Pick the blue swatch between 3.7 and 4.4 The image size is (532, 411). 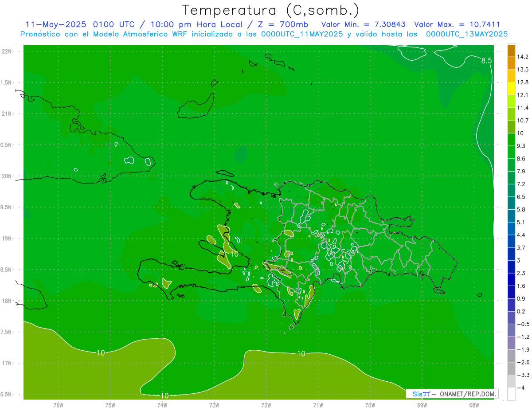pyautogui.click(x=511, y=241)
